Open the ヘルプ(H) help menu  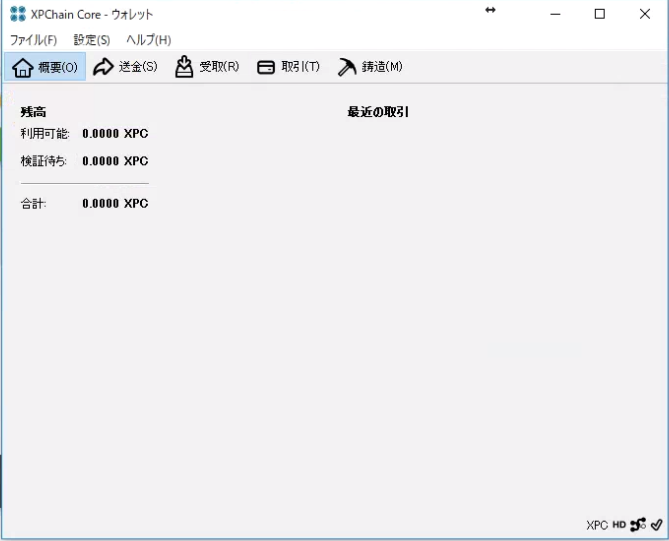(148, 40)
